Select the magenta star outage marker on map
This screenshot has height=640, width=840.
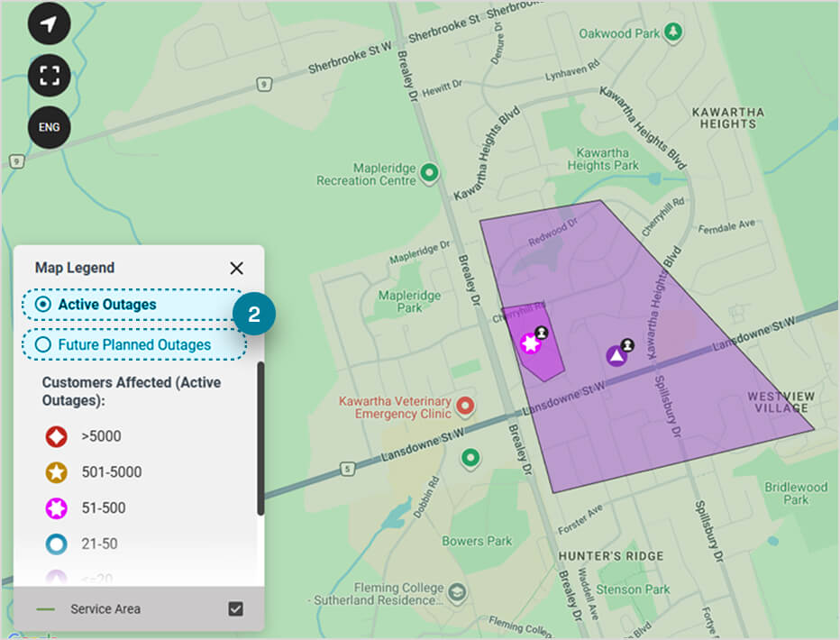(x=530, y=343)
